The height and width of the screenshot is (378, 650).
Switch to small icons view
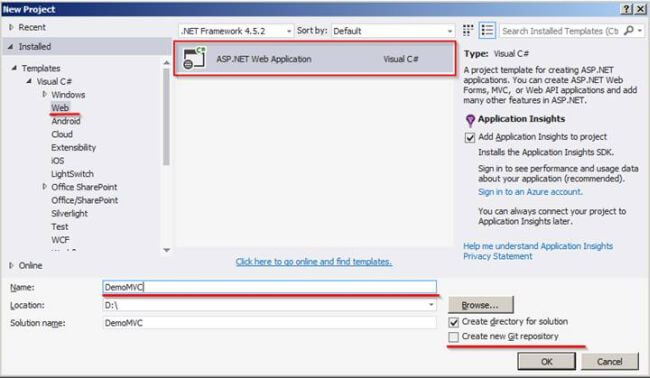[468, 30]
